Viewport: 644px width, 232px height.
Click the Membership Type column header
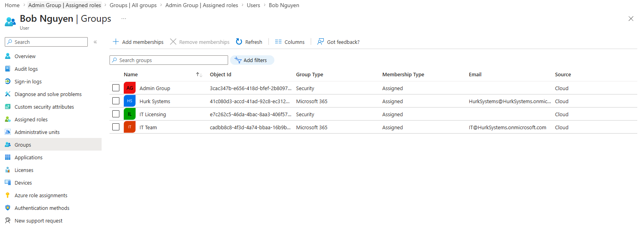point(403,74)
